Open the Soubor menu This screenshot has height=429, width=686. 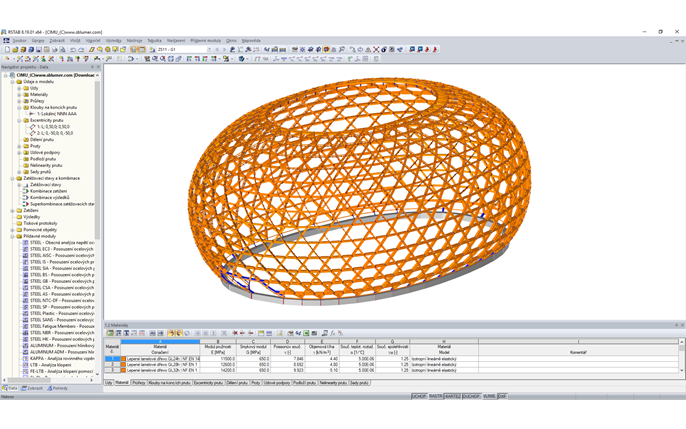(x=19, y=41)
